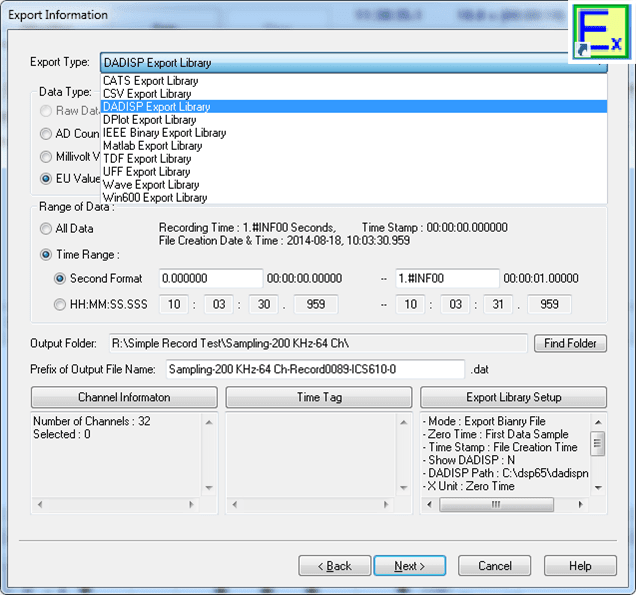Viewport: 636px width, 595px height.
Task: Select the Time Range radio button
Action: click(46, 255)
